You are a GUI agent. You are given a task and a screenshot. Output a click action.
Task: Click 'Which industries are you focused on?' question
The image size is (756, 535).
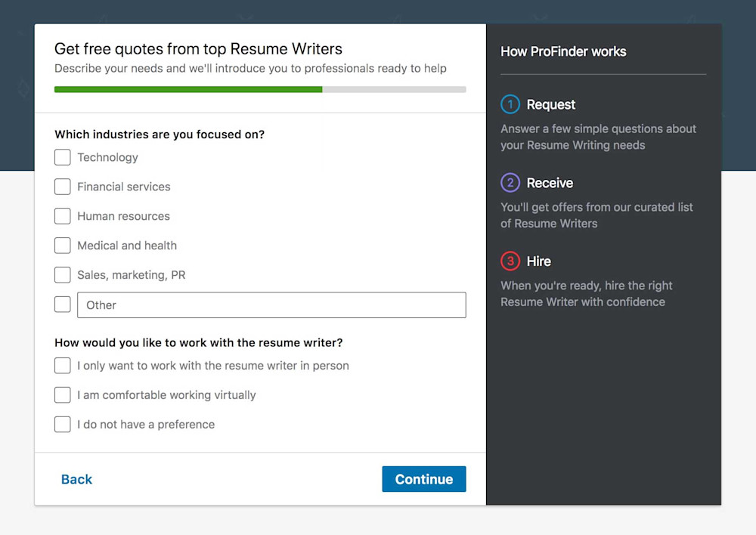[x=160, y=135]
